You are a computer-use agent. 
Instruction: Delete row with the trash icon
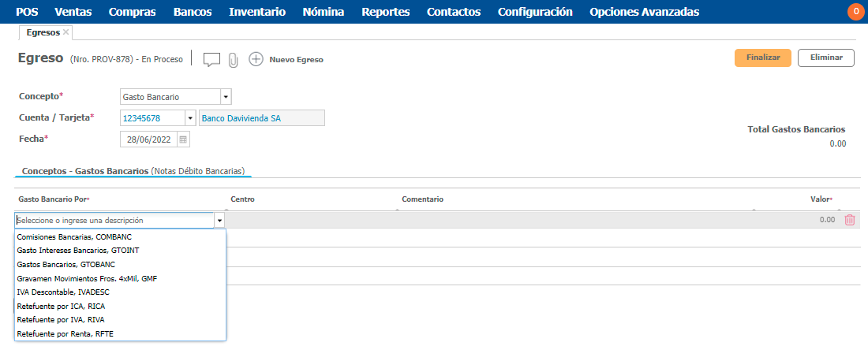[x=850, y=220]
